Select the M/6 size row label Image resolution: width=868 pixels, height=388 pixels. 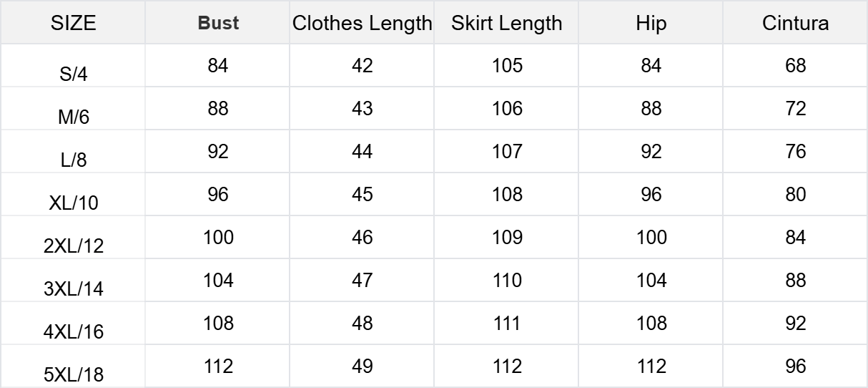click(74, 117)
